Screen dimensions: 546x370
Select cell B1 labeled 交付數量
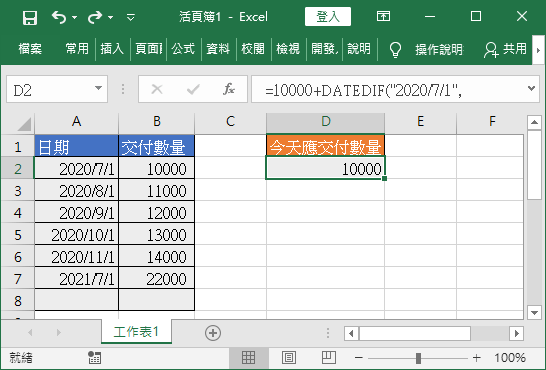coord(157,146)
